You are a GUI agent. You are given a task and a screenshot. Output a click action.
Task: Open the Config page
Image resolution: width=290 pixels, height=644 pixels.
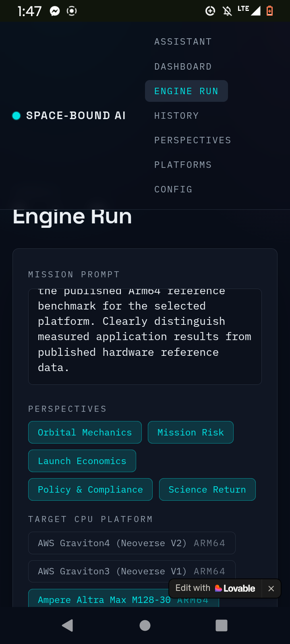pos(173,190)
